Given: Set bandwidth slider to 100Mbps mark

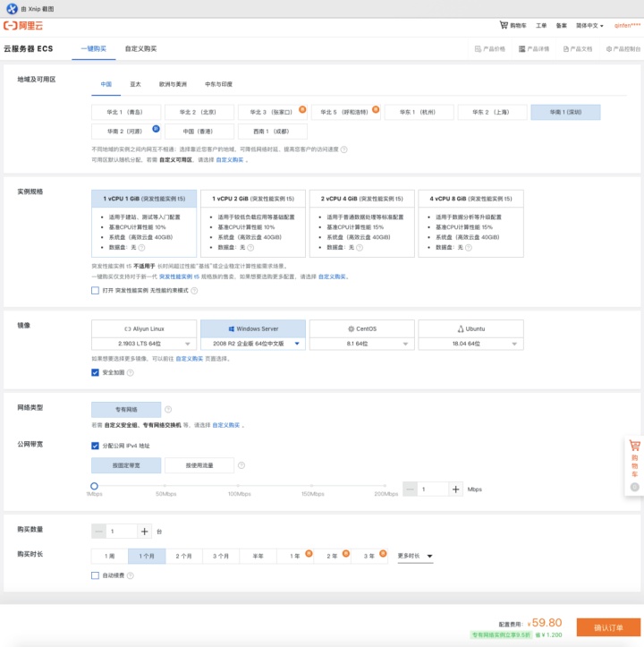Looking at the screenshot, I should click(239, 486).
